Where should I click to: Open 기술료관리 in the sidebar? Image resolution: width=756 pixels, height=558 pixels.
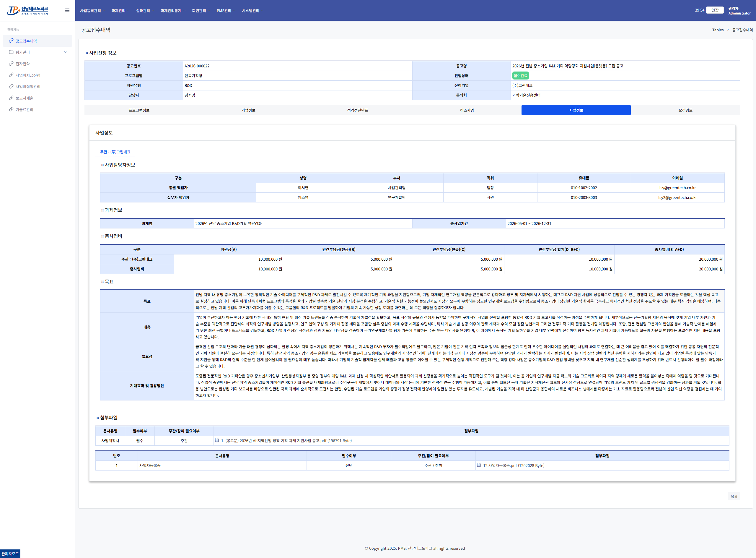click(x=24, y=109)
